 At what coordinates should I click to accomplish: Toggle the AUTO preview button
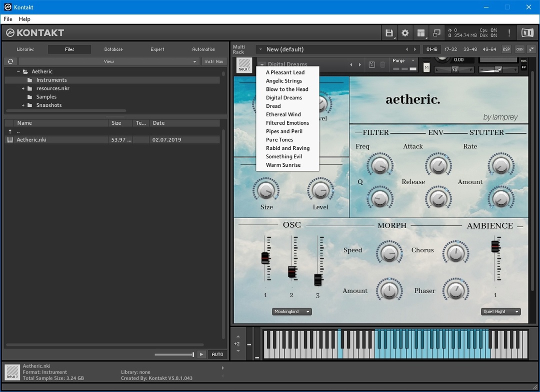point(217,354)
